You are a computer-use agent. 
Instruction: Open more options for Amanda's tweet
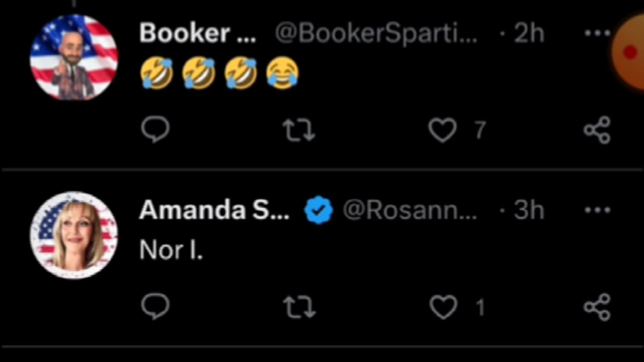point(597,210)
